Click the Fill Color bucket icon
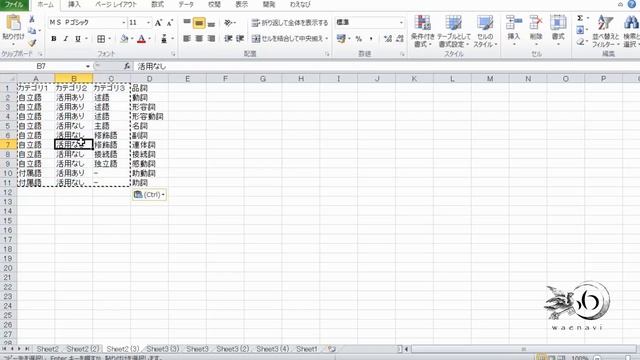Image resolution: width=640 pixels, height=360 pixels. [124, 39]
